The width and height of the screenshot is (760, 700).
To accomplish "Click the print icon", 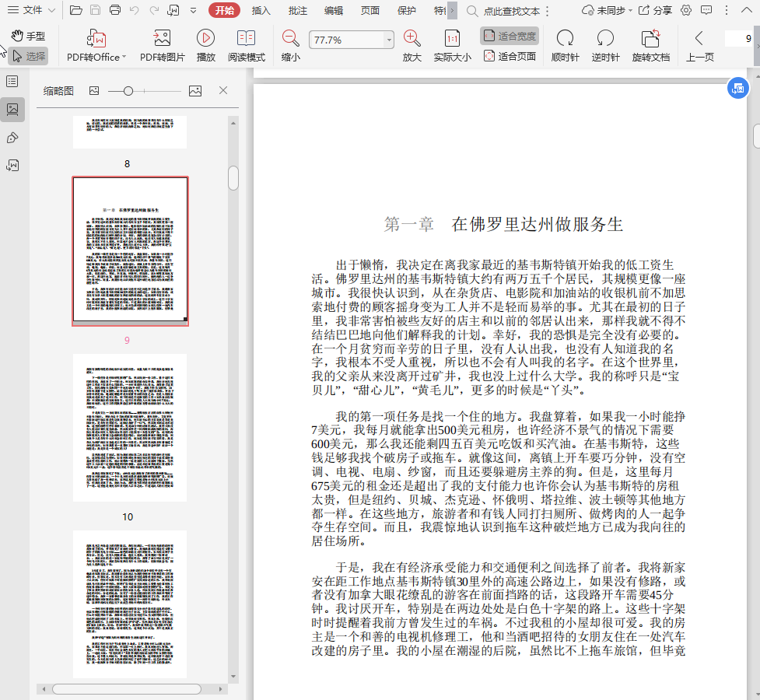I will click(115, 10).
